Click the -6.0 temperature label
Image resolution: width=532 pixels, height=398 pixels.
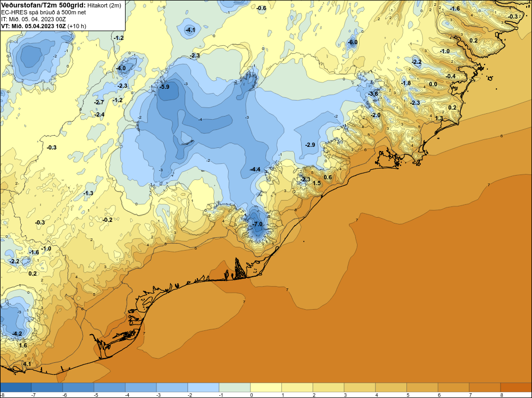tap(353, 43)
